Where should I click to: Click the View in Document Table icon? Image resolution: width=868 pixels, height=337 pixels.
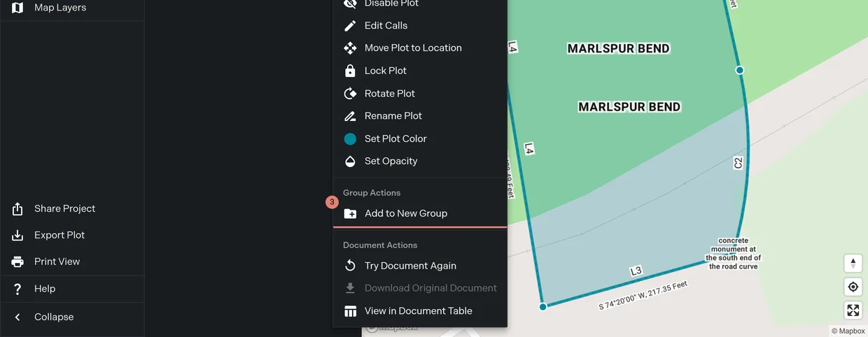[350, 311]
